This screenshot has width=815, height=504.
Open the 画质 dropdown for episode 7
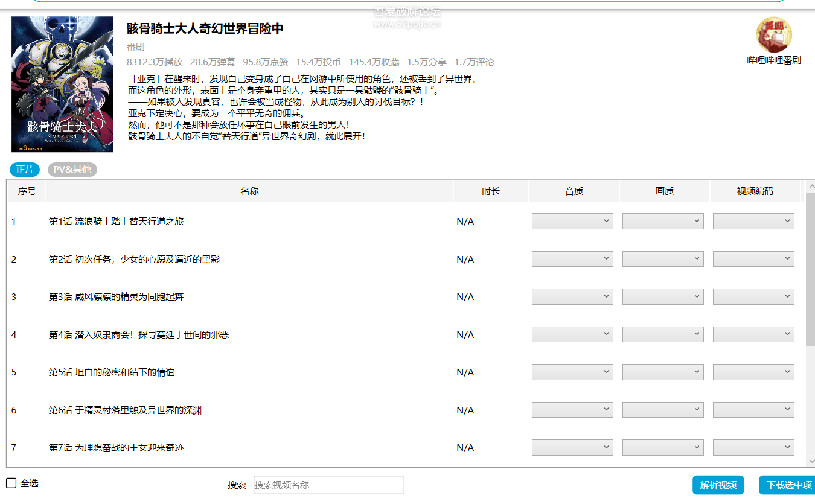click(662, 447)
